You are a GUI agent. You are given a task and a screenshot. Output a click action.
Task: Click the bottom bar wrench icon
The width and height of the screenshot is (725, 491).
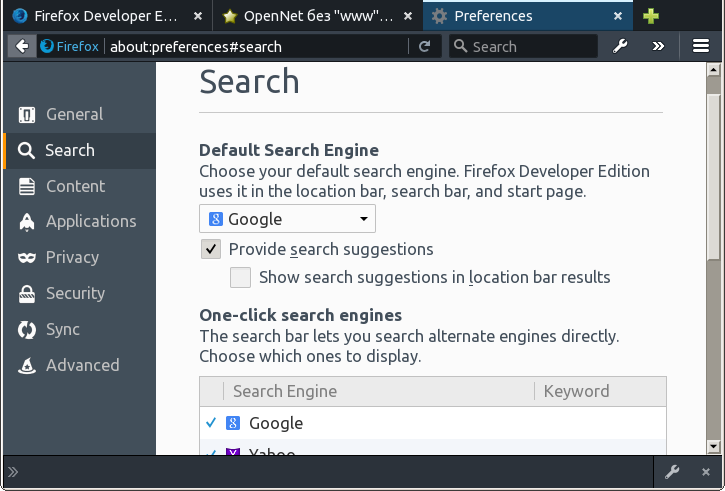(673, 472)
